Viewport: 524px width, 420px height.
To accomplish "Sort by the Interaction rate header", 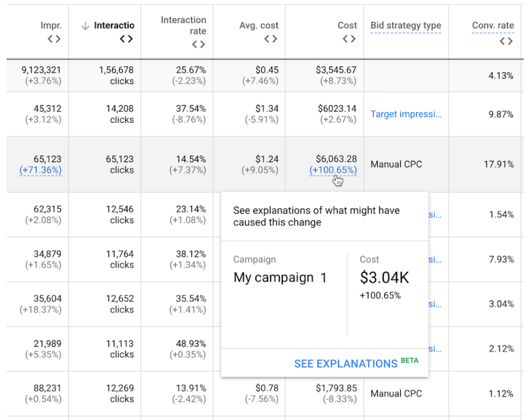I will tap(183, 26).
